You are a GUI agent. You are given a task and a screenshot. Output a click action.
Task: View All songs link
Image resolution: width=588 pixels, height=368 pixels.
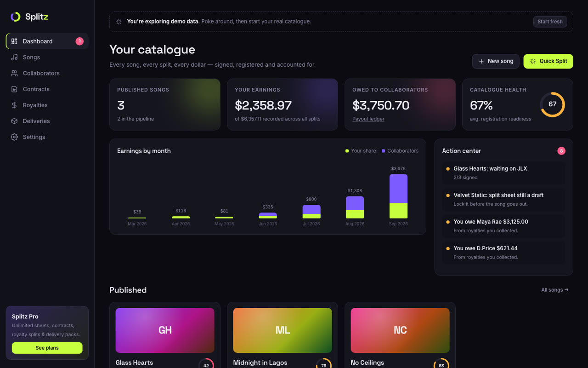tap(555, 290)
